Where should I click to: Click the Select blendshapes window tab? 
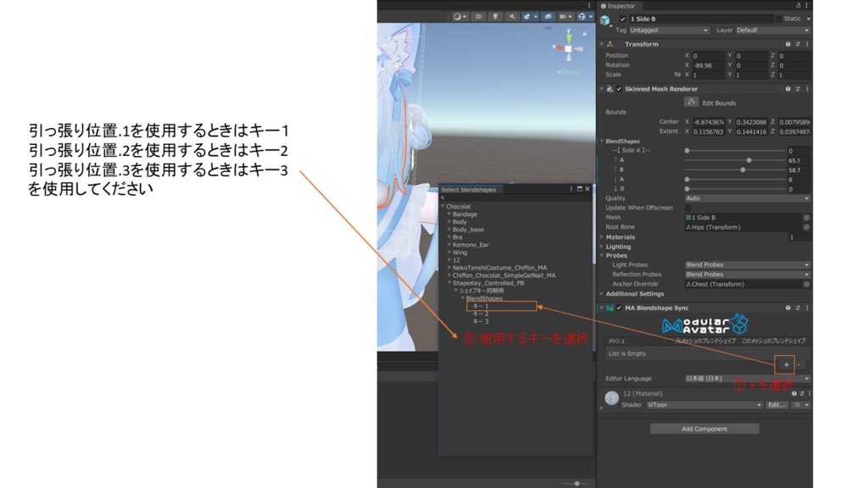pos(469,189)
